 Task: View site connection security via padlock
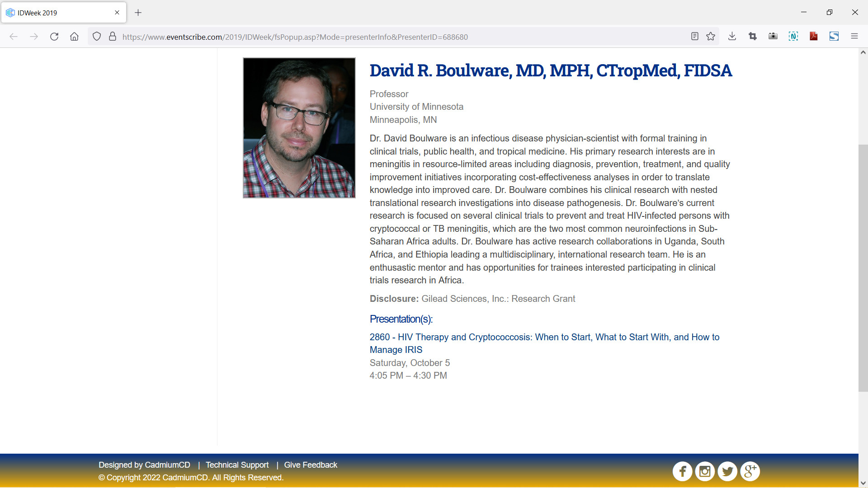click(x=113, y=37)
